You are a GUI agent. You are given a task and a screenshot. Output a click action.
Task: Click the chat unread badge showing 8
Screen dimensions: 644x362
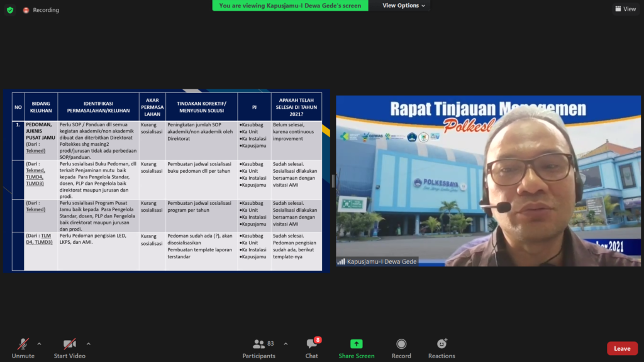[x=318, y=340]
